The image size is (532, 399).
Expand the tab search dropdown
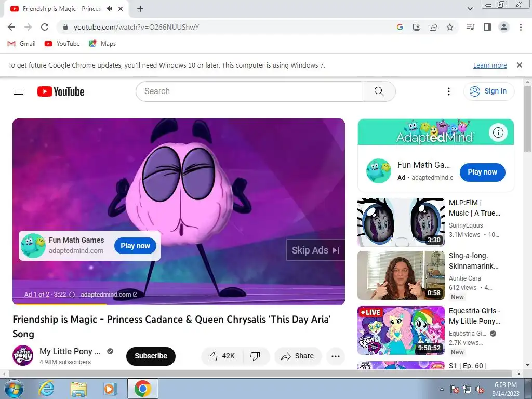[470, 9]
